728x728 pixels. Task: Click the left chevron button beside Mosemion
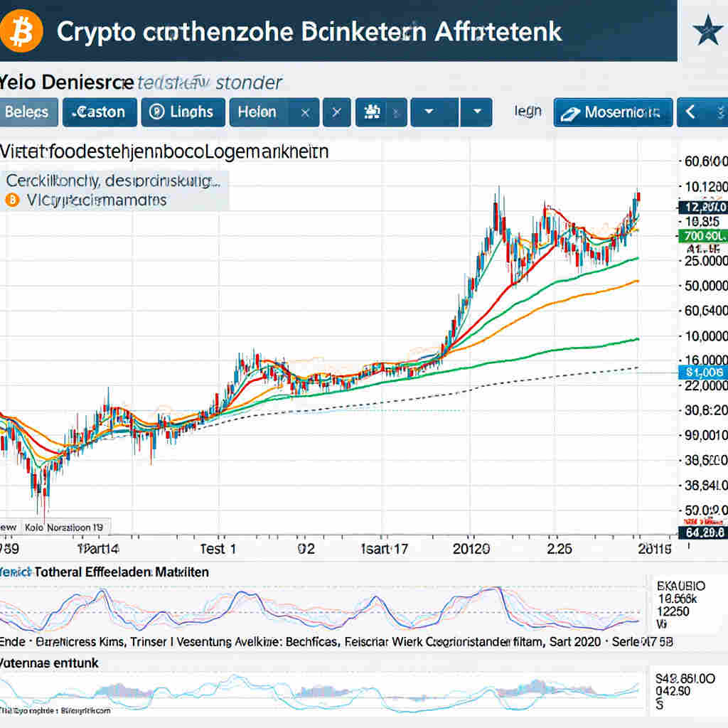[689, 112]
